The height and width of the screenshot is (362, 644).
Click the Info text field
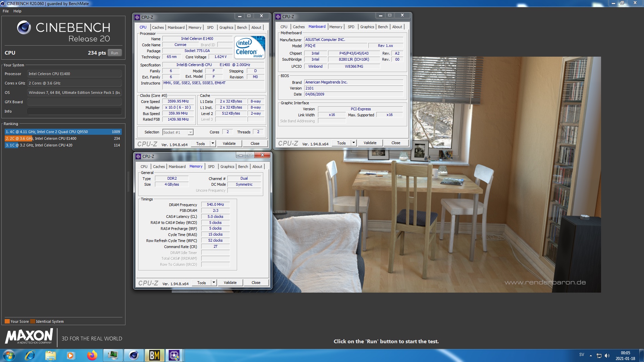click(x=74, y=111)
